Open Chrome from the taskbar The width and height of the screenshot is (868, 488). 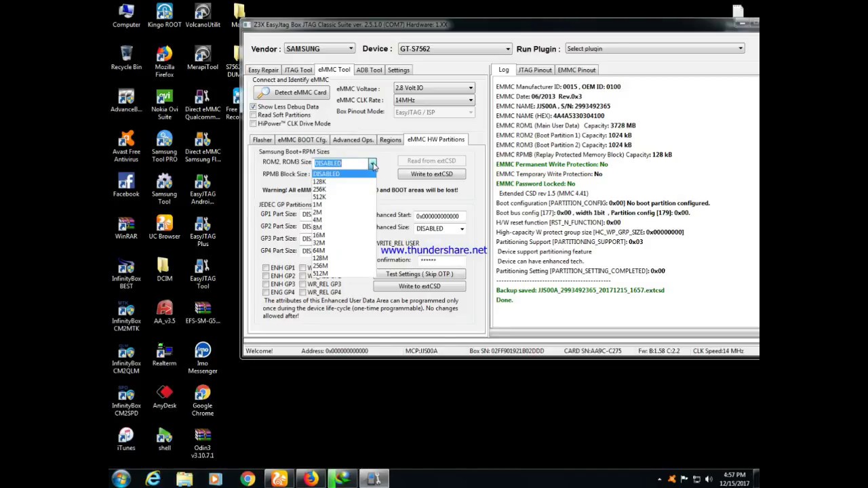tap(248, 479)
